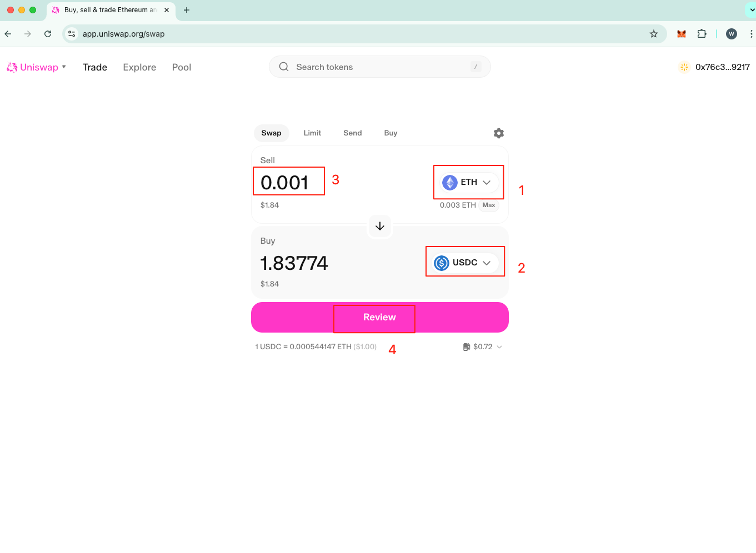
Task: View site information icon in address bar
Action: (72, 34)
